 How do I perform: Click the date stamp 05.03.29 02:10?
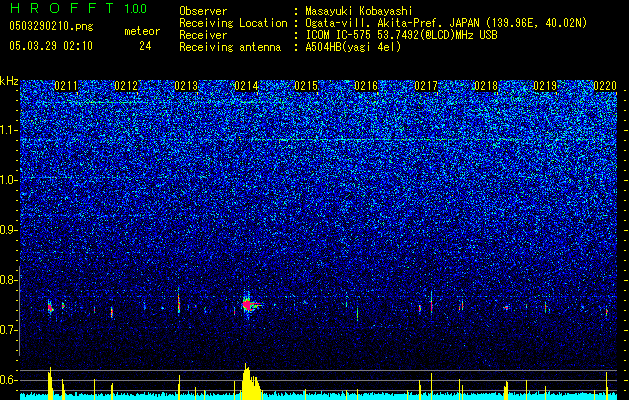click(x=51, y=46)
